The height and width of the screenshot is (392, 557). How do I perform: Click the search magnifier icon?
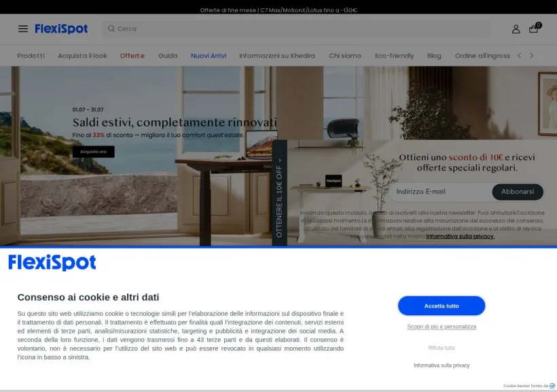click(111, 29)
